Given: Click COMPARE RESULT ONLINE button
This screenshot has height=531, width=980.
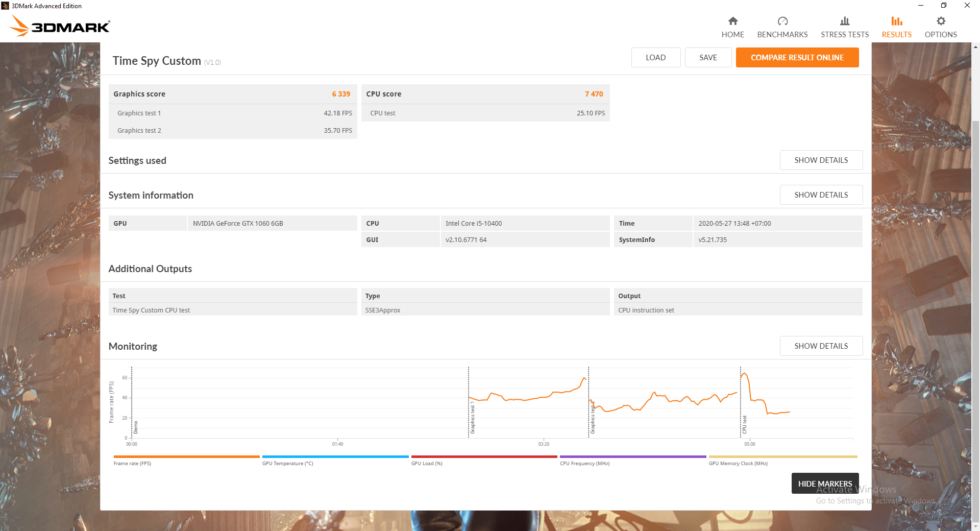Looking at the screenshot, I should pyautogui.click(x=797, y=58).
